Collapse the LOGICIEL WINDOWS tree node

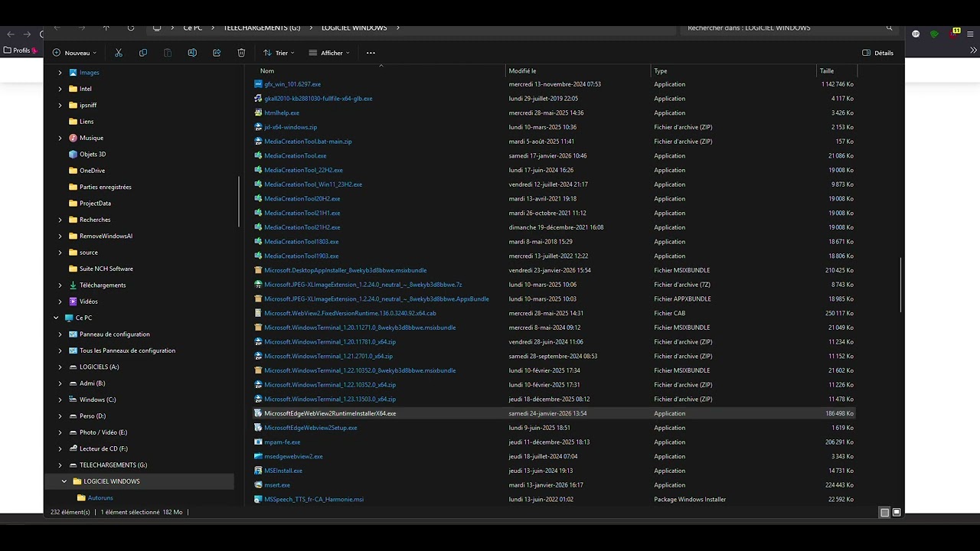(64, 481)
